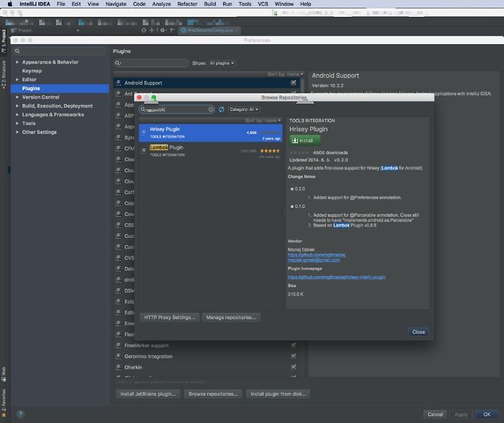
Task: Close the Browse Repositories dialog
Action: click(x=419, y=332)
